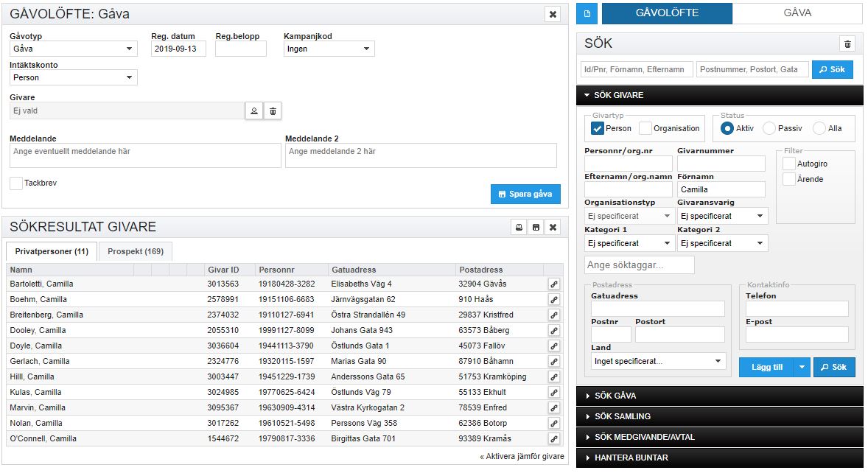Select the Aktiv status radio button

click(x=727, y=128)
